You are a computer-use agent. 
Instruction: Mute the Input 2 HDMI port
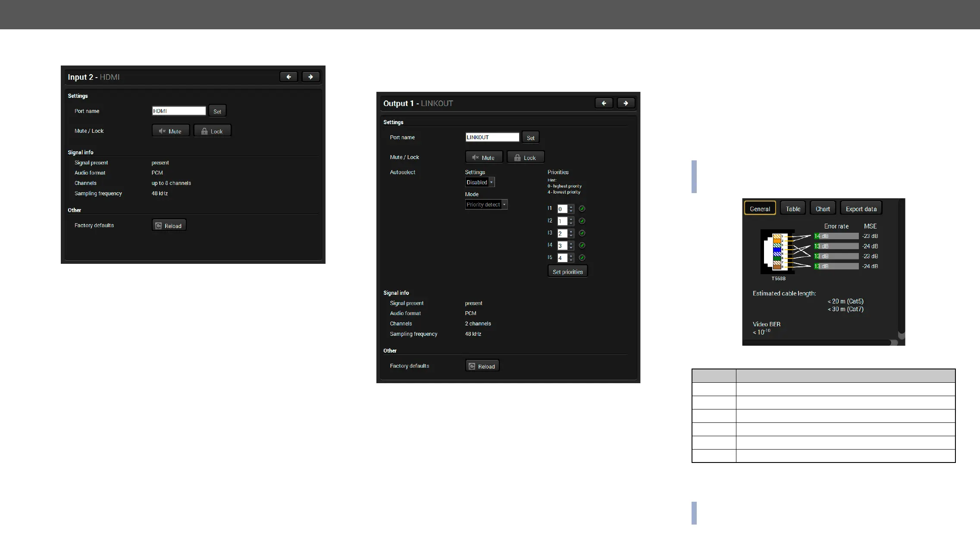[x=170, y=131]
